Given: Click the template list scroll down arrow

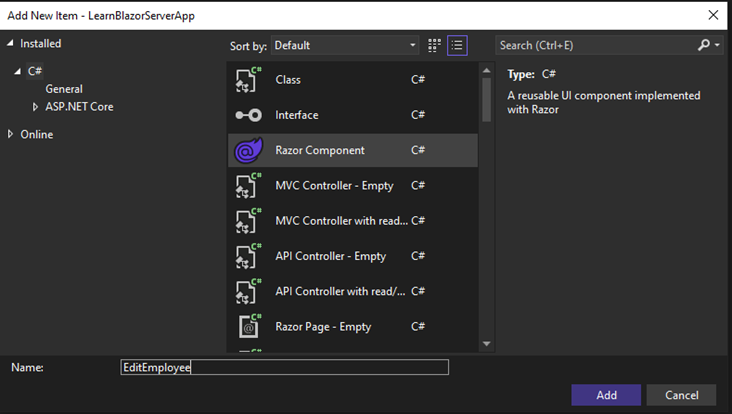Looking at the screenshot, I should pos(486,344).
